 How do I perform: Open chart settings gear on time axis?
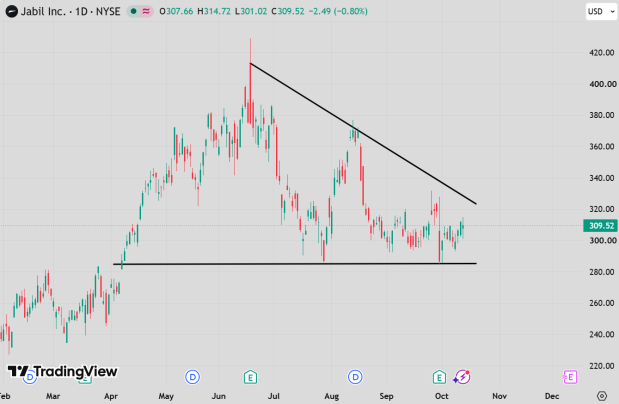[602, 395]
